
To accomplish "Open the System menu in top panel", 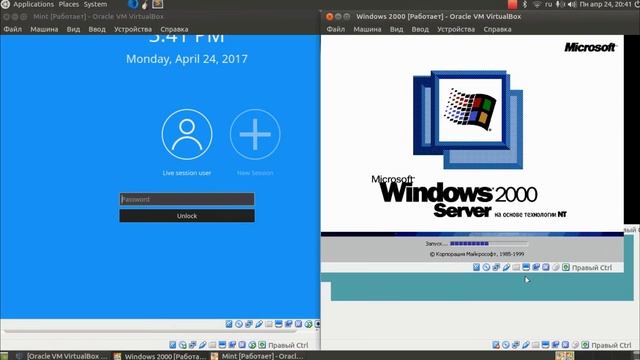I will pos(96,4).
